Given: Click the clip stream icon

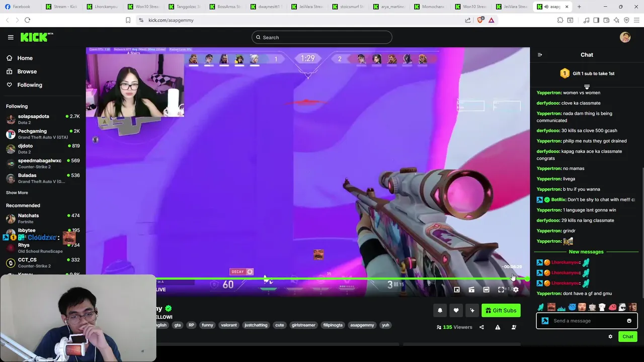Looking at the screenshot, I should click(x=471, y=290).
